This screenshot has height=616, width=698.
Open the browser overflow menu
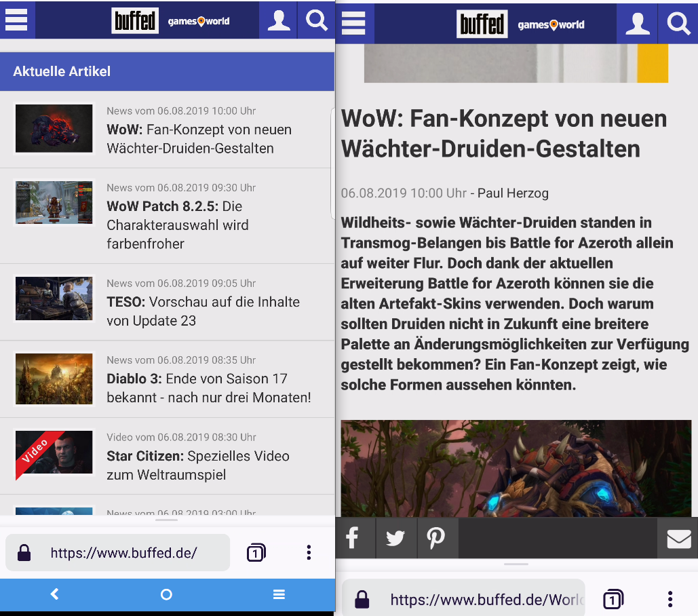click(309, 552)
